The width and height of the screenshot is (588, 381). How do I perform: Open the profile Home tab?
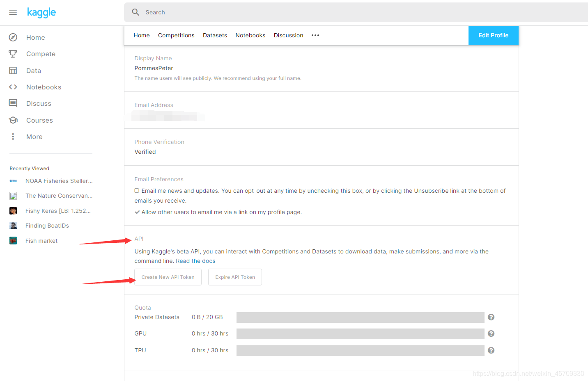point(142,35)
